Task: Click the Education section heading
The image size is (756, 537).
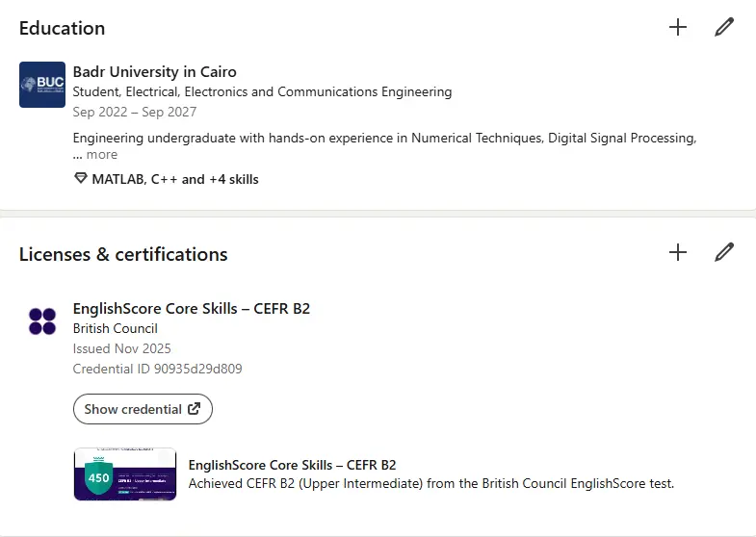Action: 62,28
